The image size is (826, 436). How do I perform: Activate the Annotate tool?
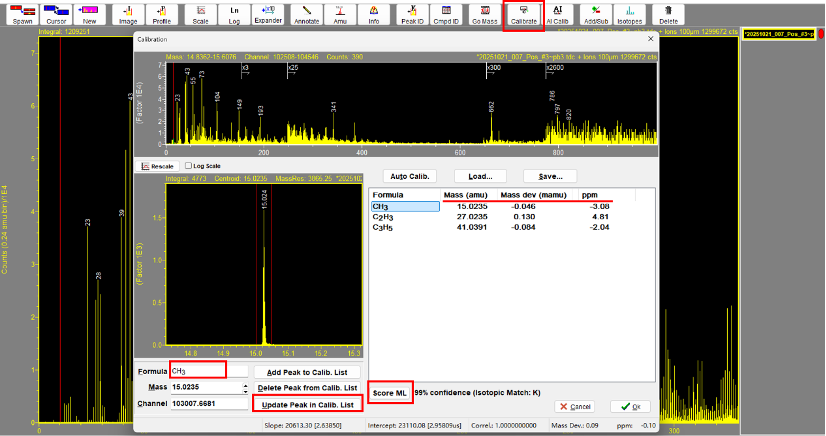307,14
